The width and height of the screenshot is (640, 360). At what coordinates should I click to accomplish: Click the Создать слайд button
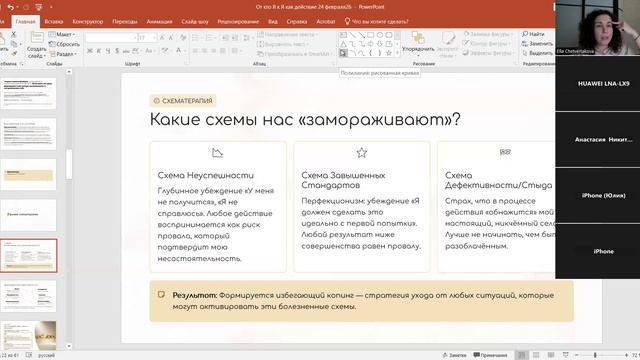tap(36, 46)
